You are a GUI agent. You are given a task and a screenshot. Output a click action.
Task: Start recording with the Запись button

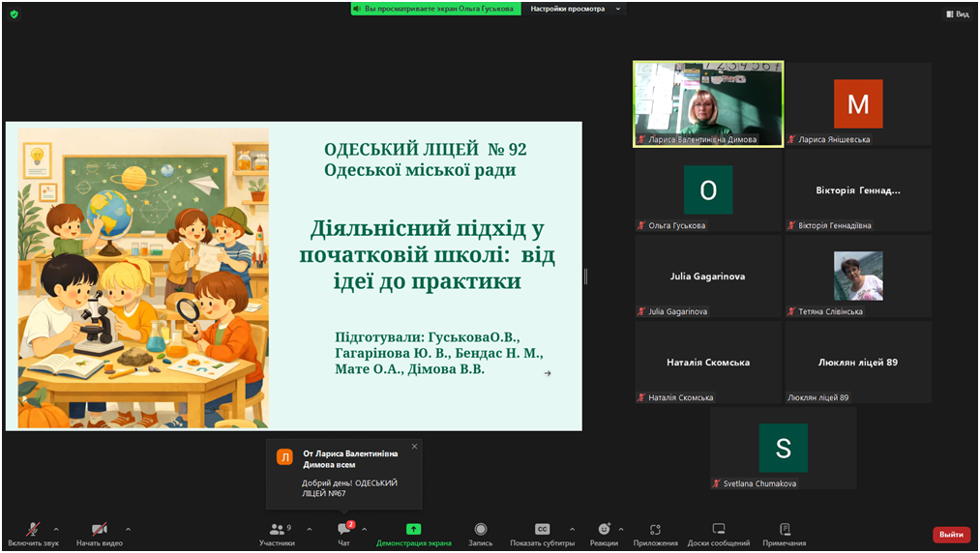(x=481, y=531)
